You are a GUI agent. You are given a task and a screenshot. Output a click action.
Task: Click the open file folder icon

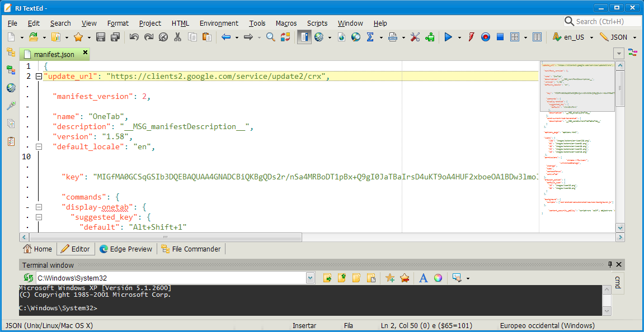pos(34,37)
